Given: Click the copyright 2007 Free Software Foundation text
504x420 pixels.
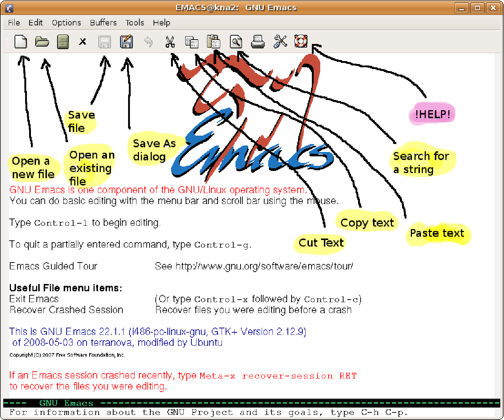Looking at the screenshot, I should pyautogui.click(x=67, y=355).
